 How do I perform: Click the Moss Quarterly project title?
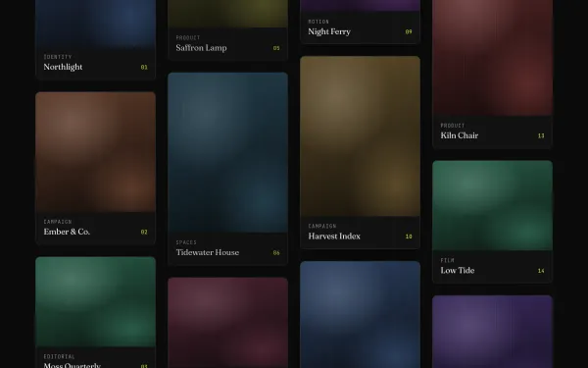72,365
